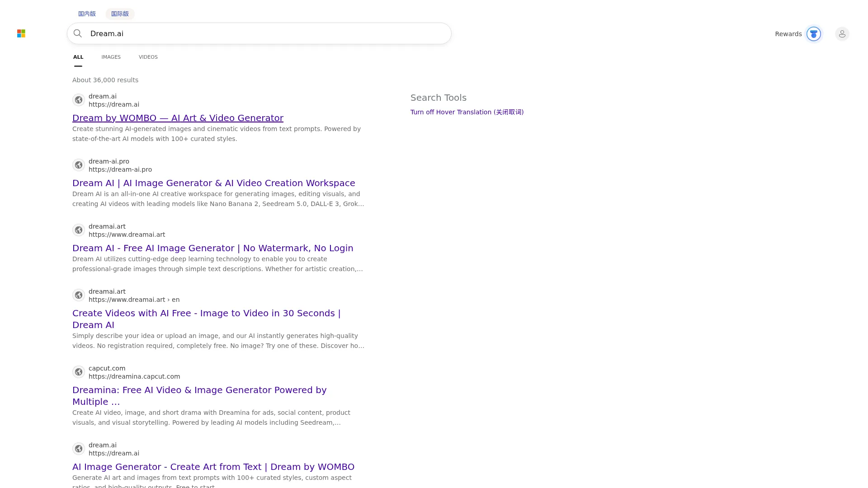Click the Microsoft logo icon
Viewport: 868px width, 488px height.
[x=21, y=33]
